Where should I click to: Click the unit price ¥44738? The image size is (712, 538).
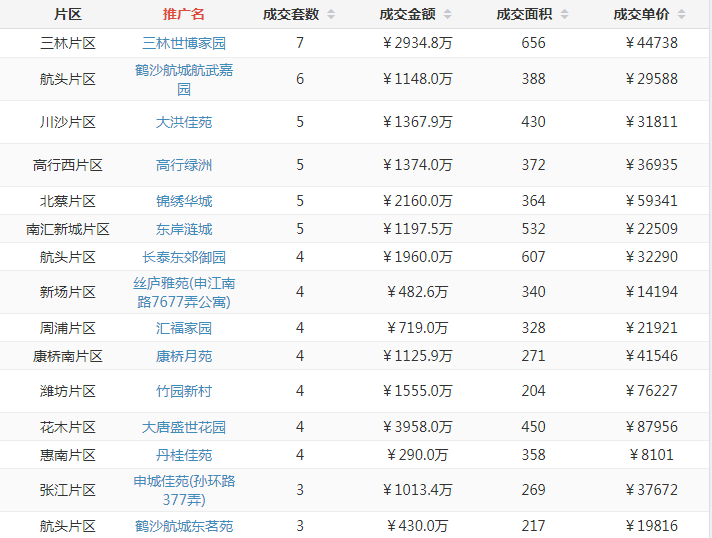(651, 43)
